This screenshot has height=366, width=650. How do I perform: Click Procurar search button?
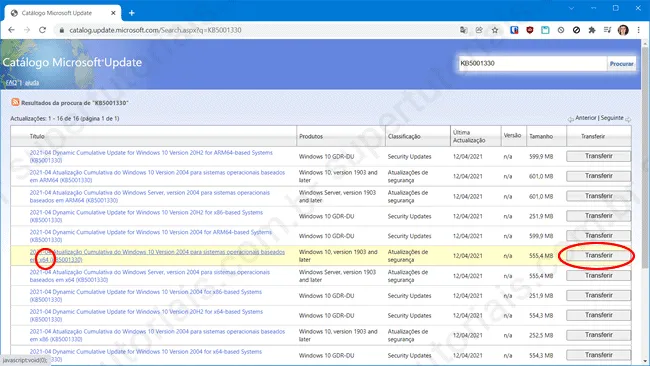pyautogui.click(x=621, y=63)
